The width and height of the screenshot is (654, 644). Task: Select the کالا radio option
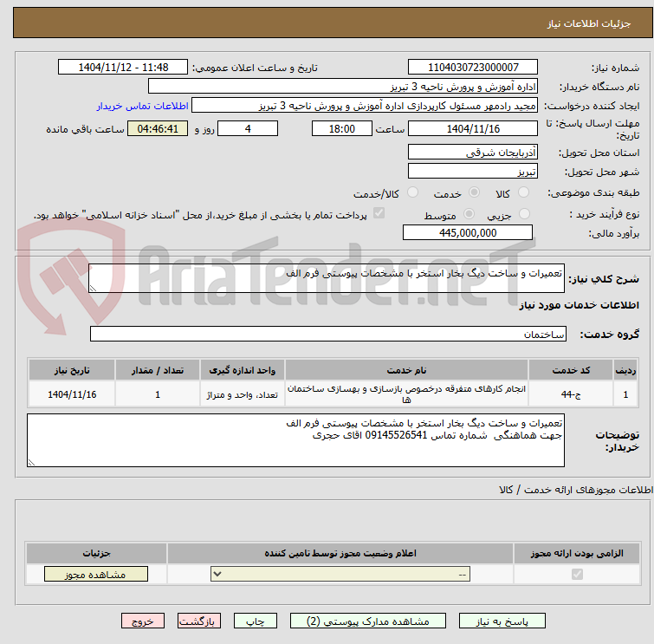point(523,192)
